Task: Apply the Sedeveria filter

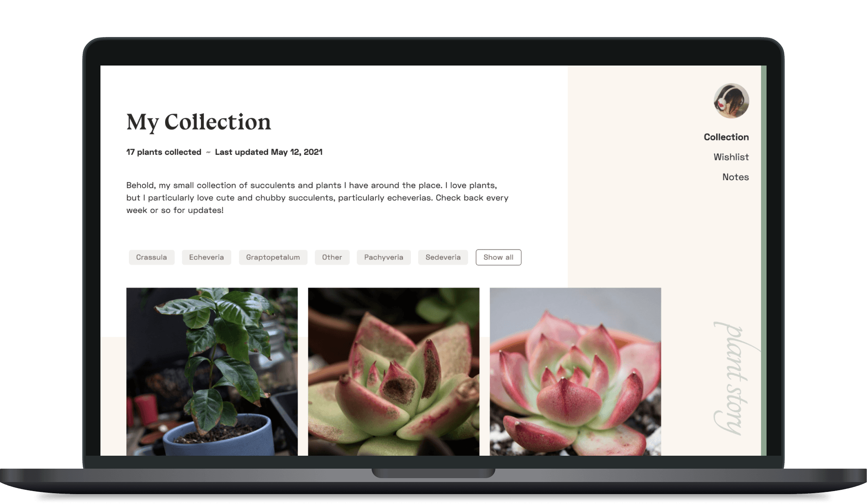Action: point(443,257)
